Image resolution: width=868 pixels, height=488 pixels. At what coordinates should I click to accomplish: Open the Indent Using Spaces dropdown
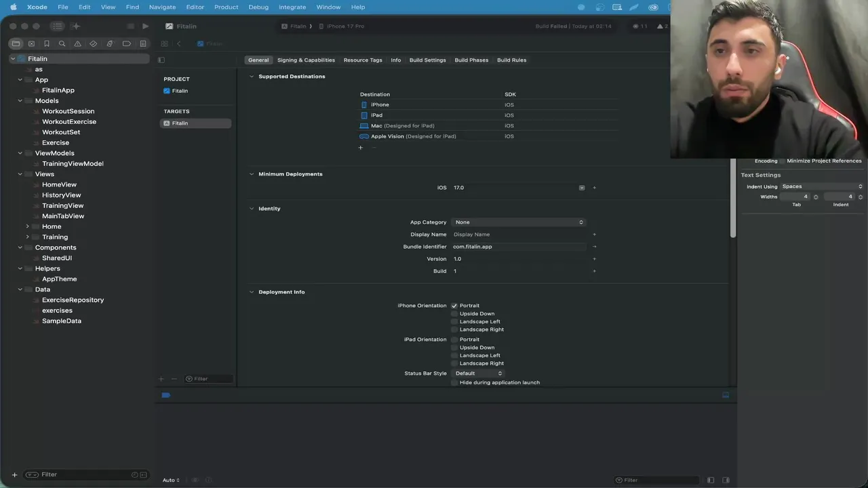coord(822,186)
